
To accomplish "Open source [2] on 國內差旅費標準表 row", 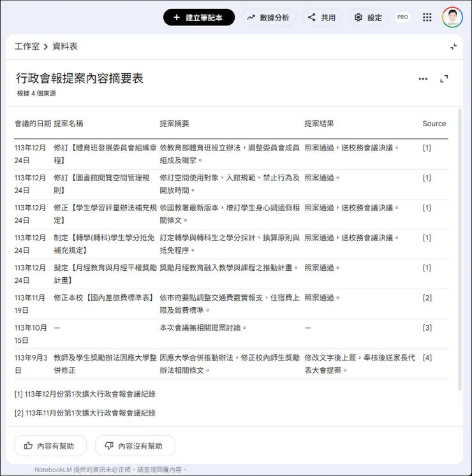I will 427,298.
